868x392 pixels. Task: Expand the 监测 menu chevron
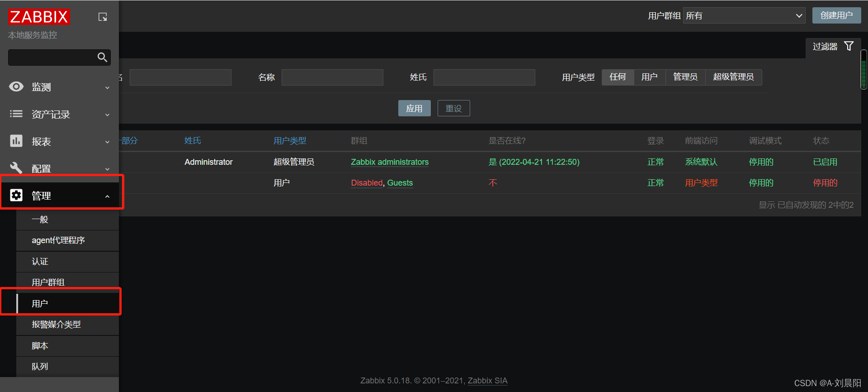107,87
